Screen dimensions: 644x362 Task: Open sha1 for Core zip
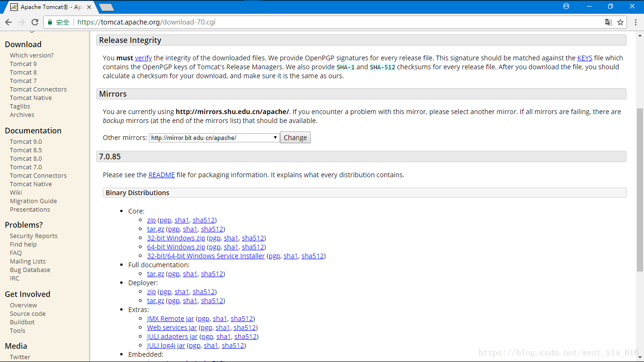tap(182, 220)
